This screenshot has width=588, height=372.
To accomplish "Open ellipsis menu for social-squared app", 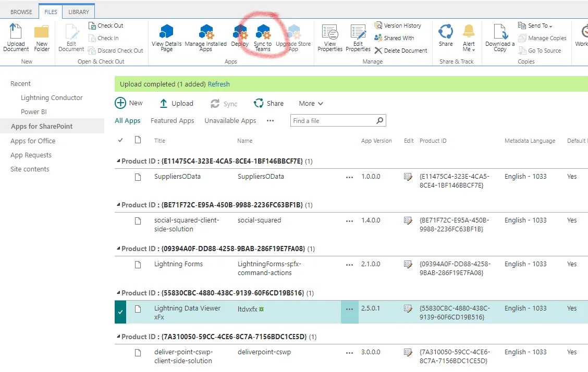I will [349, 221].
